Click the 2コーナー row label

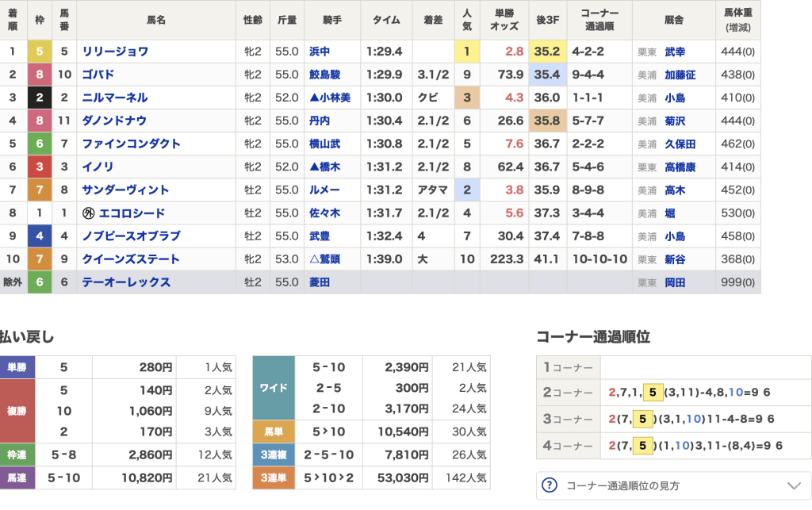568,393
